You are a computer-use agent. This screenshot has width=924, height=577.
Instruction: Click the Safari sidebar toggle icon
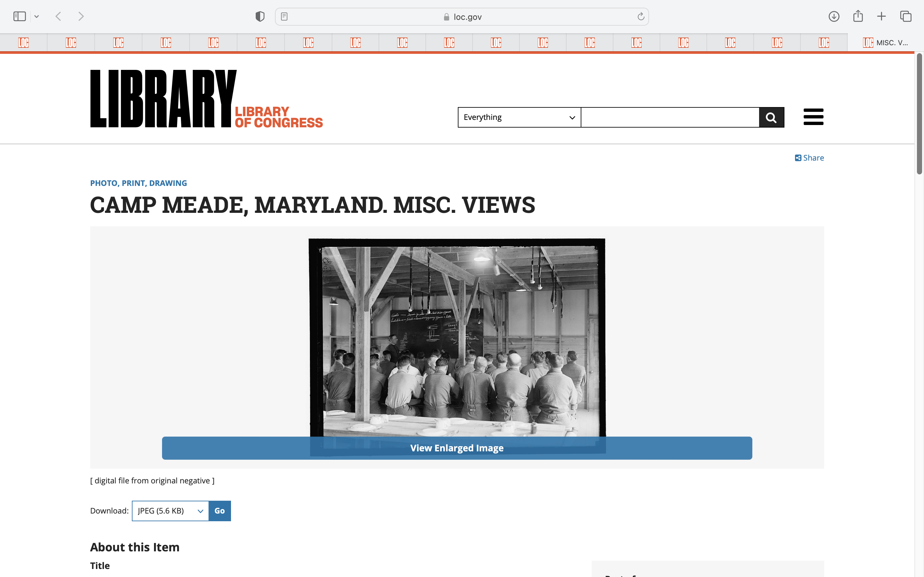pos(20,16)
